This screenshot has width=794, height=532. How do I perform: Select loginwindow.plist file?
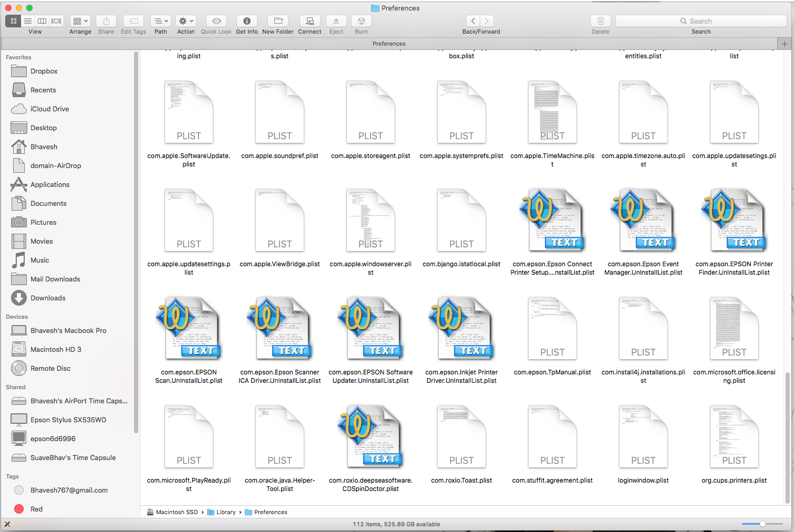pos(643,437)
